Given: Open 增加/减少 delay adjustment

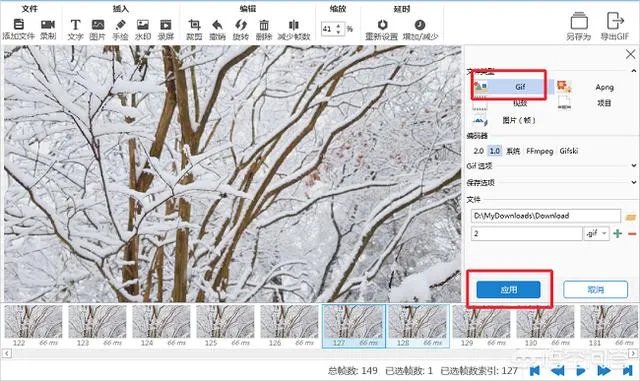Looking at the screenshot, I should (420, 25).
